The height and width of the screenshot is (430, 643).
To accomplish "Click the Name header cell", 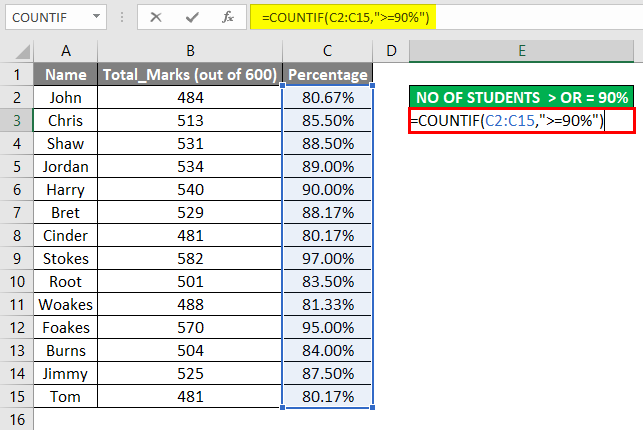I will coord(66,75).
